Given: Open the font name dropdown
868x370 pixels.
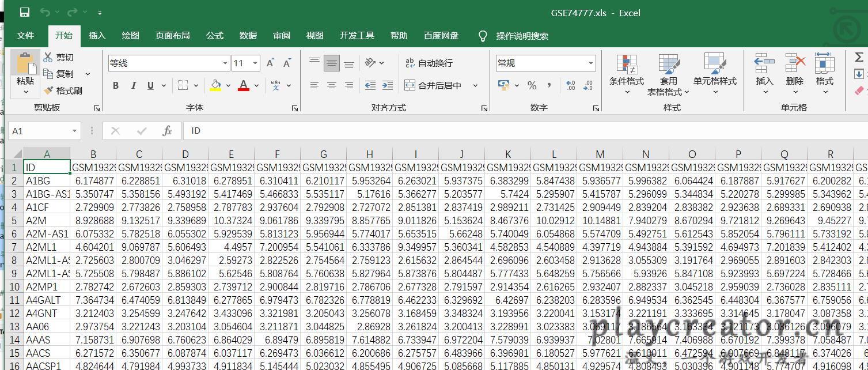Looking at the screenshot, I should point(225,63).
